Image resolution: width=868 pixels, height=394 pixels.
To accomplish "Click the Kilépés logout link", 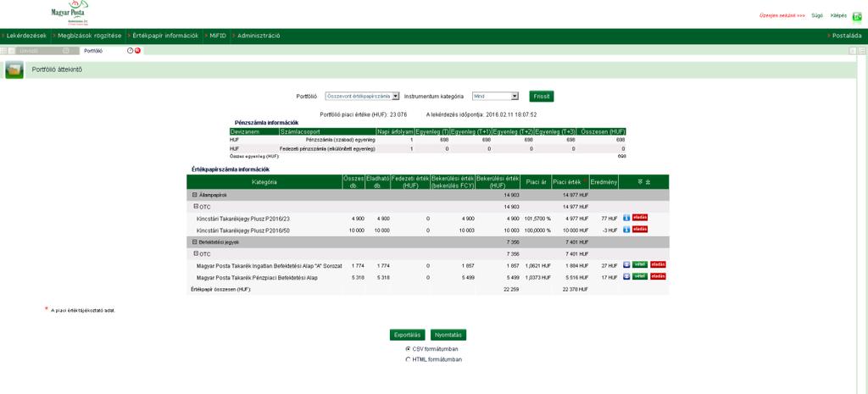I will [838, 15].
